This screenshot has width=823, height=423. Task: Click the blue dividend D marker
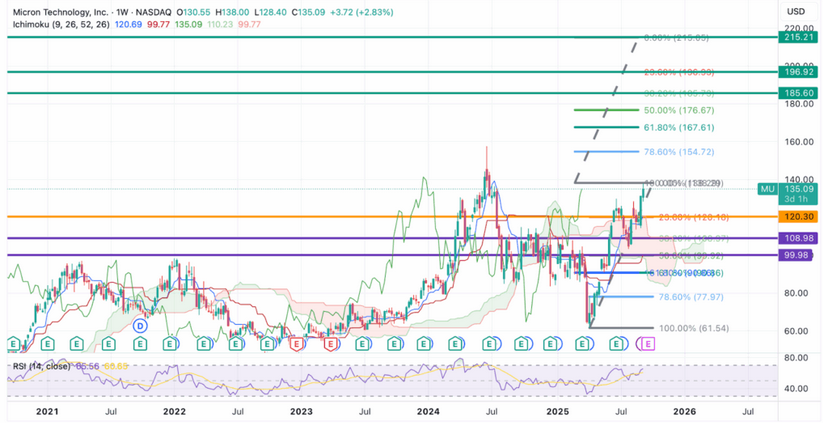(x=141, y=326)
